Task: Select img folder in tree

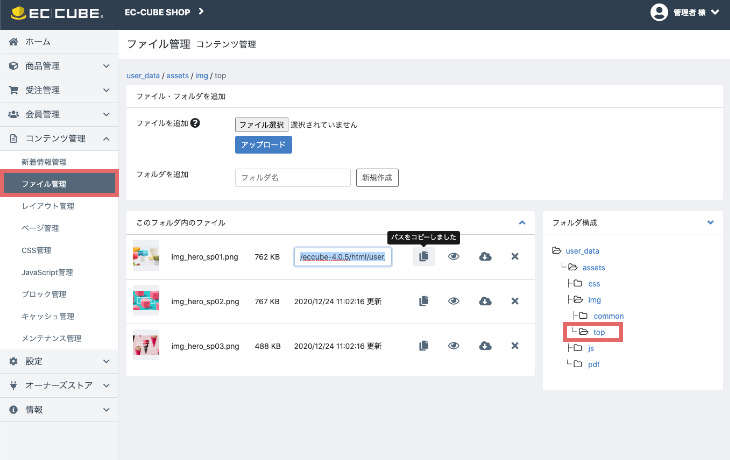Action: click(x=595, y=300)
